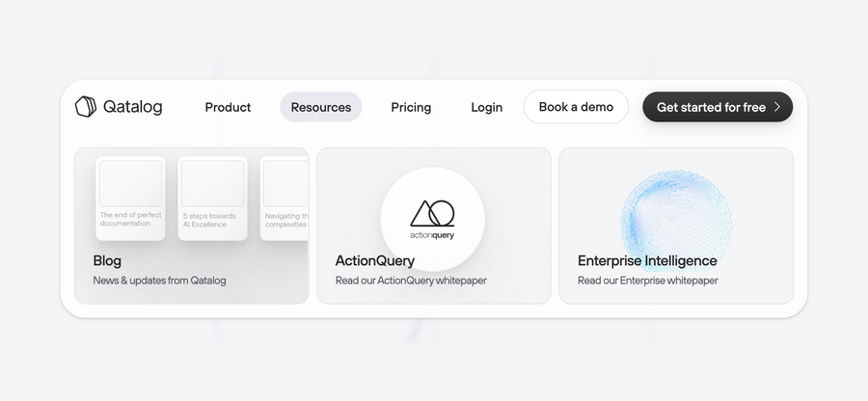The image size is (868, 401).
Task: Click "News & updates from Qatalog" text
Action: click(x=159, y=281)
